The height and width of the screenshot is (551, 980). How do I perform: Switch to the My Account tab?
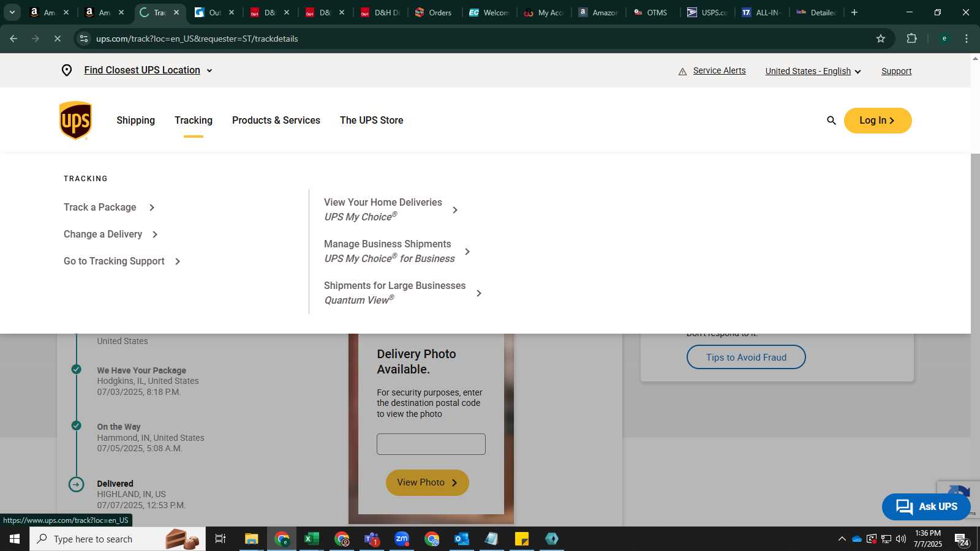click(x=544, y=12)
